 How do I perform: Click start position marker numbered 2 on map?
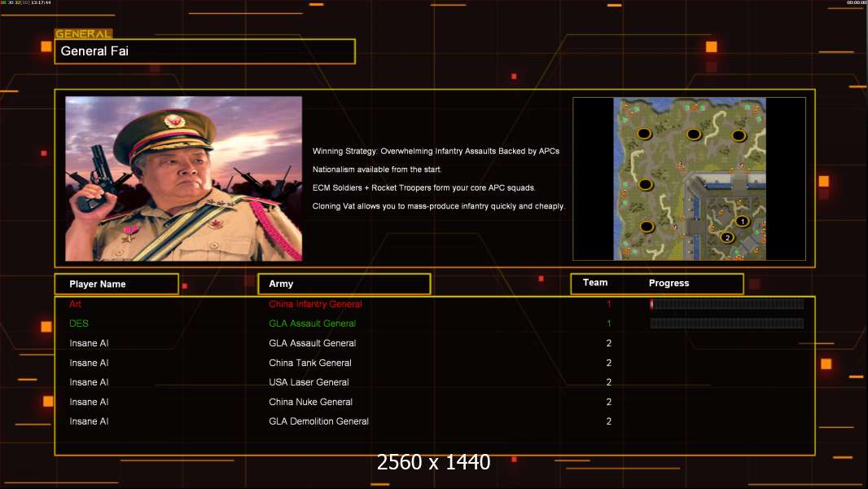tap(727, 237)
